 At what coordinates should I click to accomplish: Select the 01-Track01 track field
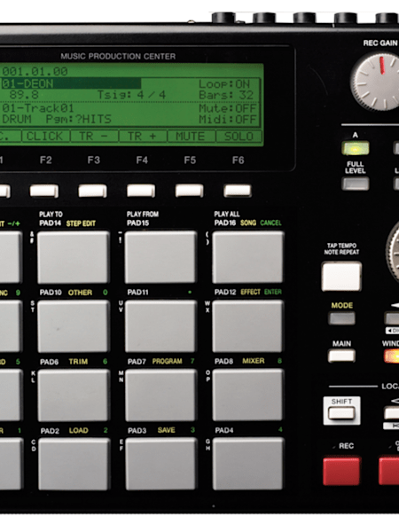(x=38, y=108)
